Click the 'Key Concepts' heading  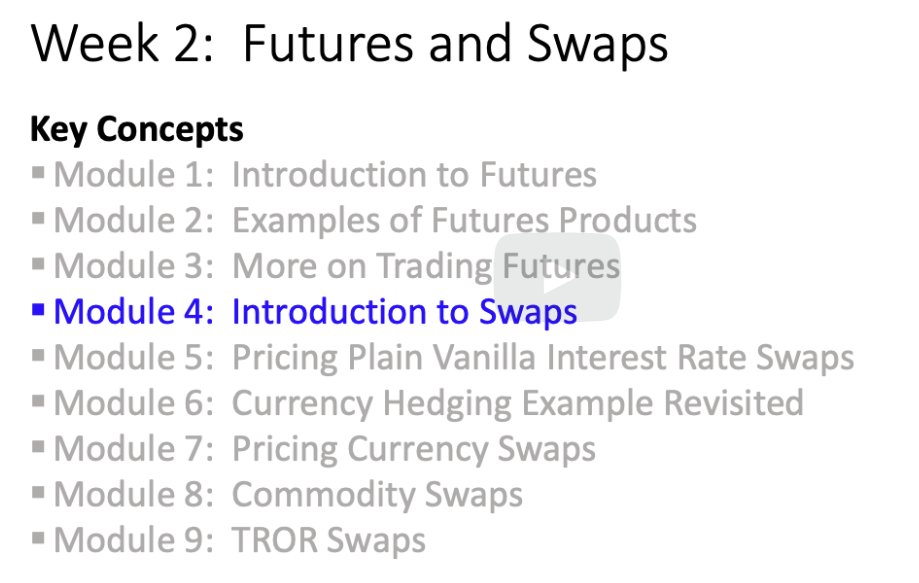coord(137,129)
